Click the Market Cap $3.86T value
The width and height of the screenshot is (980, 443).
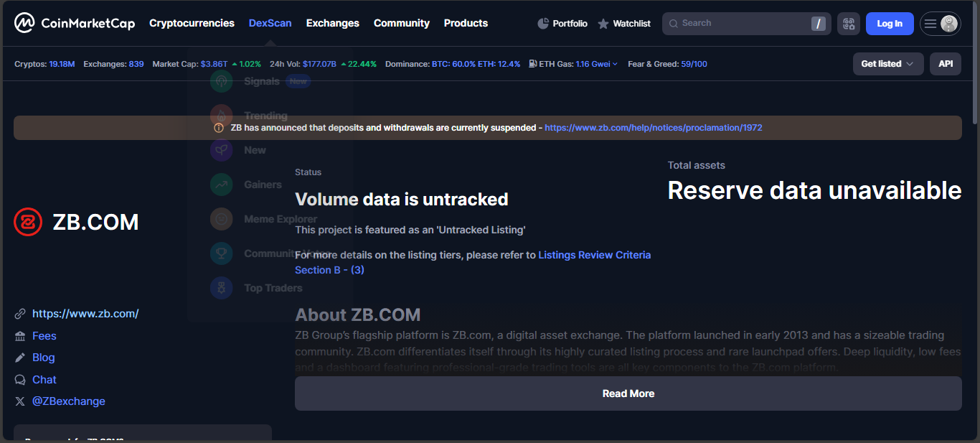pos(214,64)
